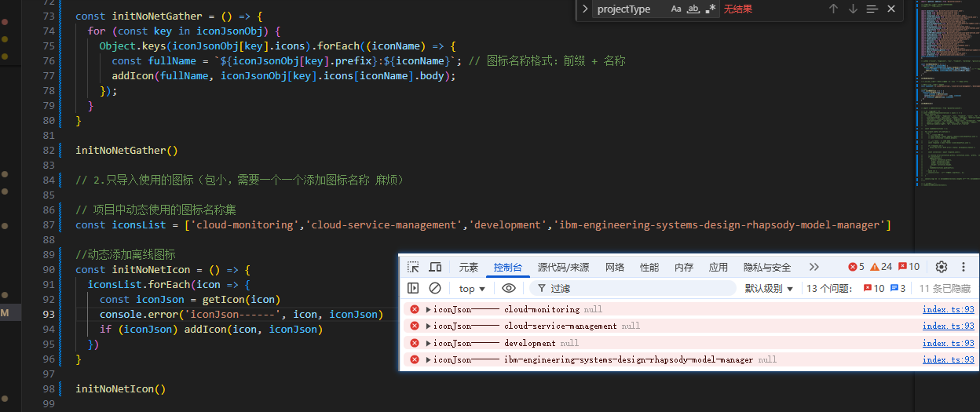Click line number 82 in editor gutter
This screenshot has width=980, height=412.
pos(49,150)
